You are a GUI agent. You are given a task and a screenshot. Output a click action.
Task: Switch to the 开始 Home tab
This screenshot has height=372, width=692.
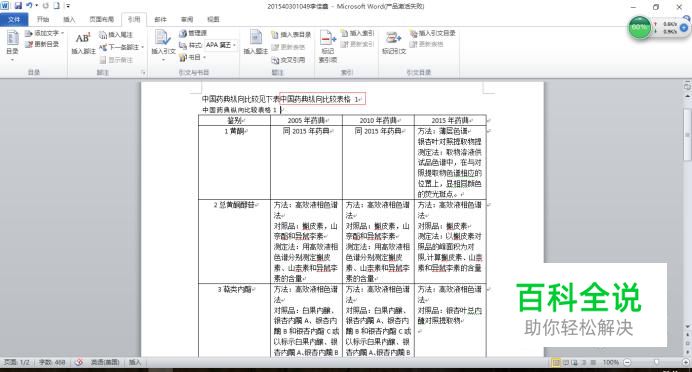point(43,19)
